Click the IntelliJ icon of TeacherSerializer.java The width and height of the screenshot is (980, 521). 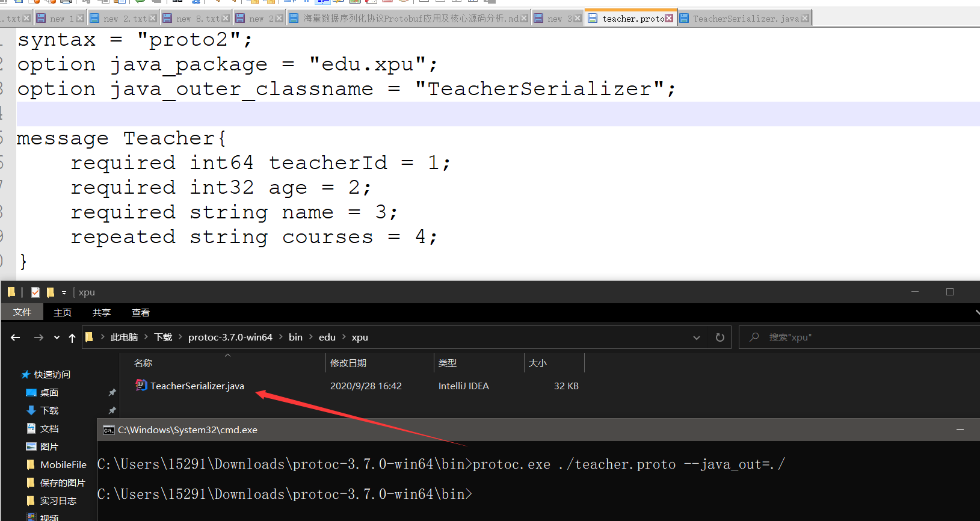(141, 386)
